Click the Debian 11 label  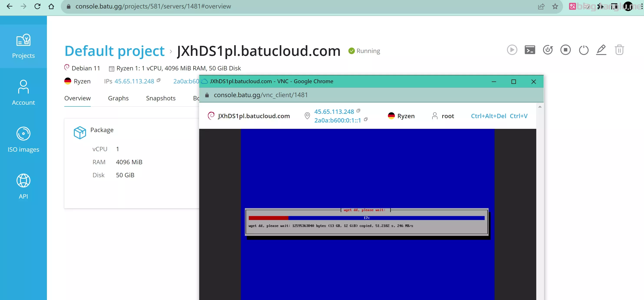(86, 68)
